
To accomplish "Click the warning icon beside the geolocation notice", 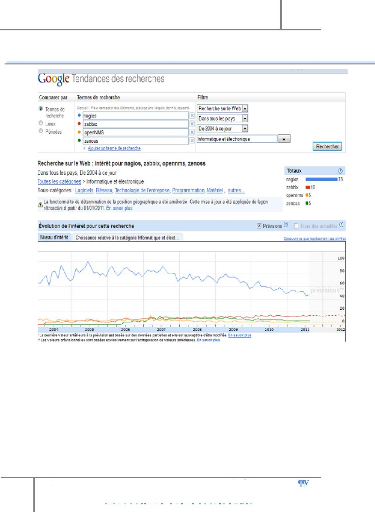I will click(x=40, y=205).
